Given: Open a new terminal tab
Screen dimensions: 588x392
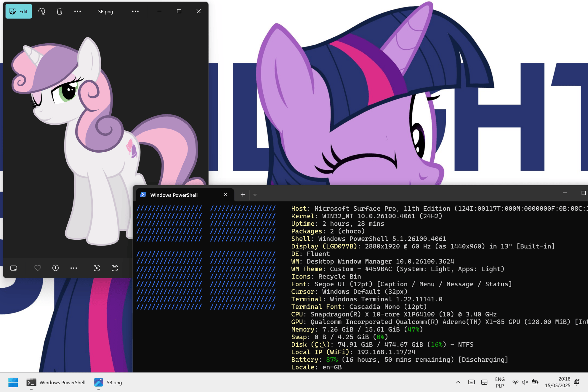Looking at the screenshot, I should pyautogui.click(x=243, y=195).
